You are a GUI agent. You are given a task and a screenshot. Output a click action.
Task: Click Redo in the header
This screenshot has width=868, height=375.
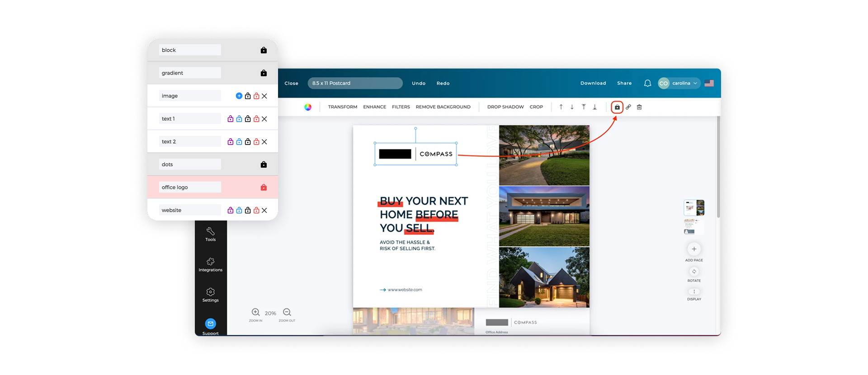coord(443,83)
